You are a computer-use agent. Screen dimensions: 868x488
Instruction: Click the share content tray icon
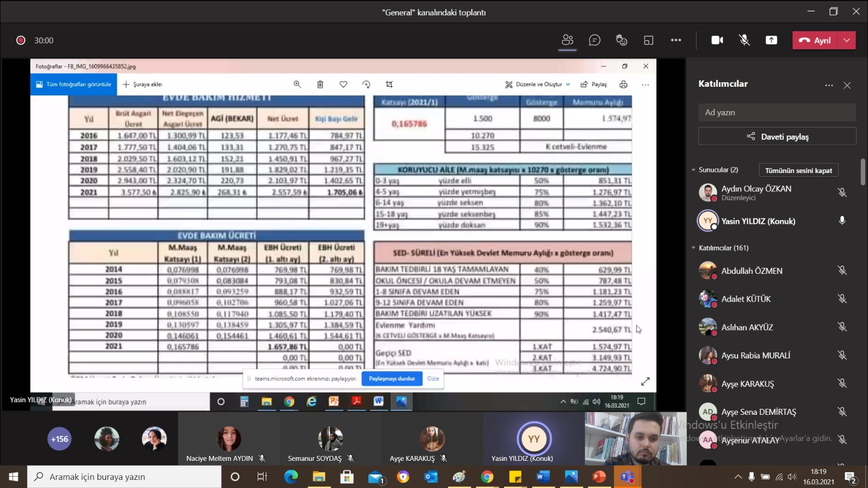(771, 40)
